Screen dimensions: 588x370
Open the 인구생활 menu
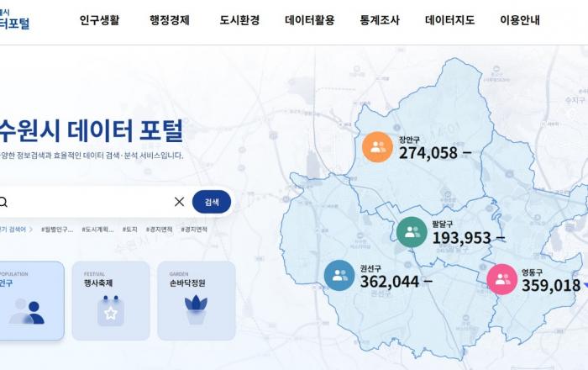click(x=99, y=20)
